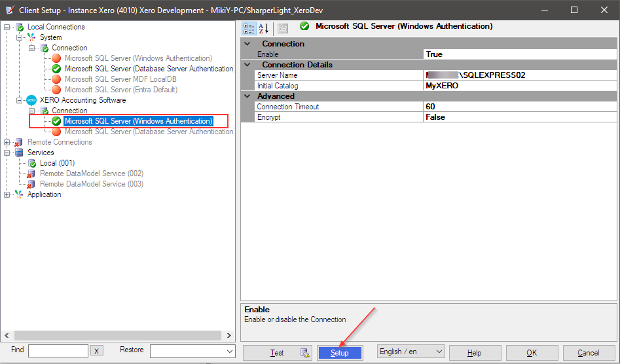
Task: Collapse the Connection node under System
Action: click(x=32, y=48)
